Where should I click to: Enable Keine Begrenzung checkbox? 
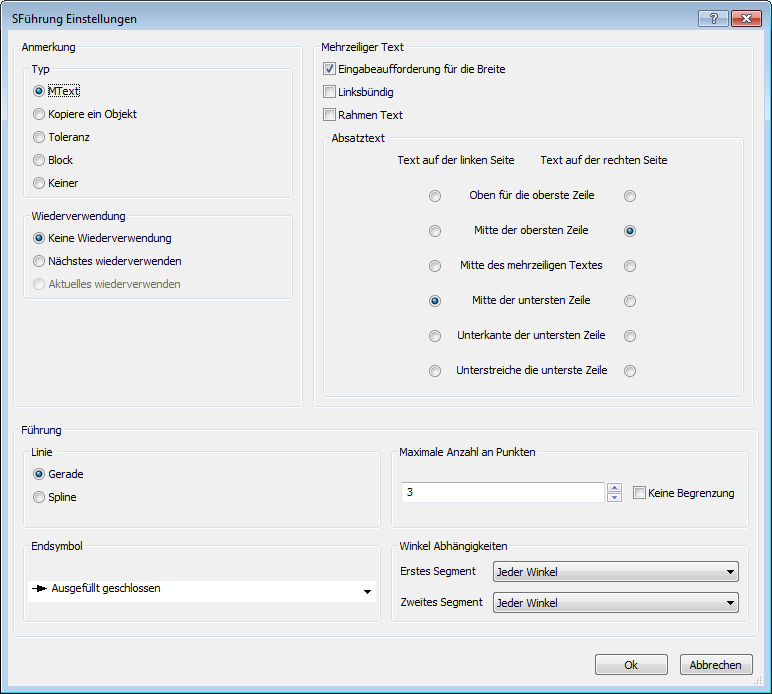(640, 492)
